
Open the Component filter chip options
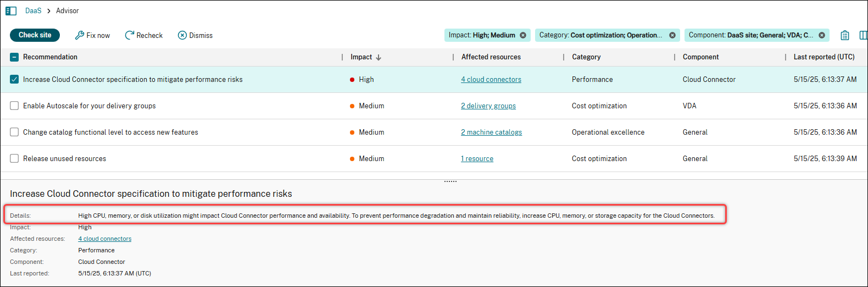[750, 35]
